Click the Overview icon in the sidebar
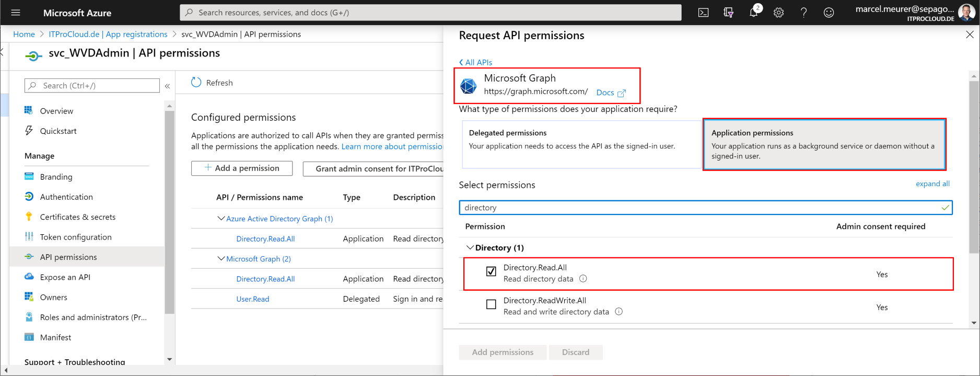This screenshot has height=376, width=980. tap(29, 110)
